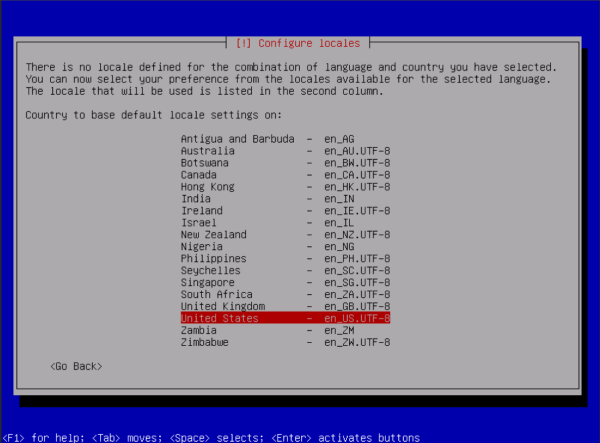Choose the South Africa entry
Image resolution: width=600 pixels, height=443 pixels.
click(x=285, y=294)
